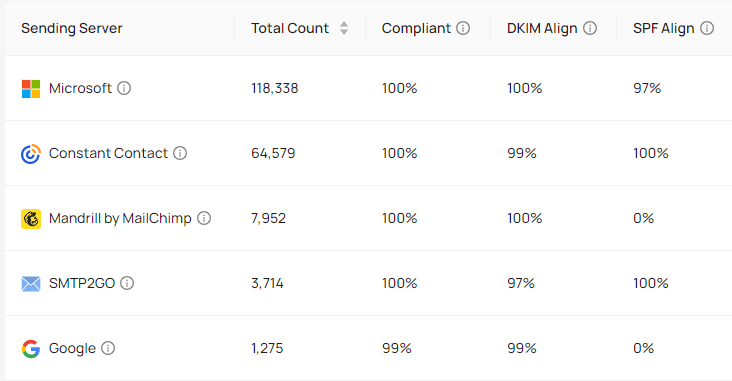Open the Microsoft sending server entry
Viewport: 732px width, 381px height.
[80, 88]
